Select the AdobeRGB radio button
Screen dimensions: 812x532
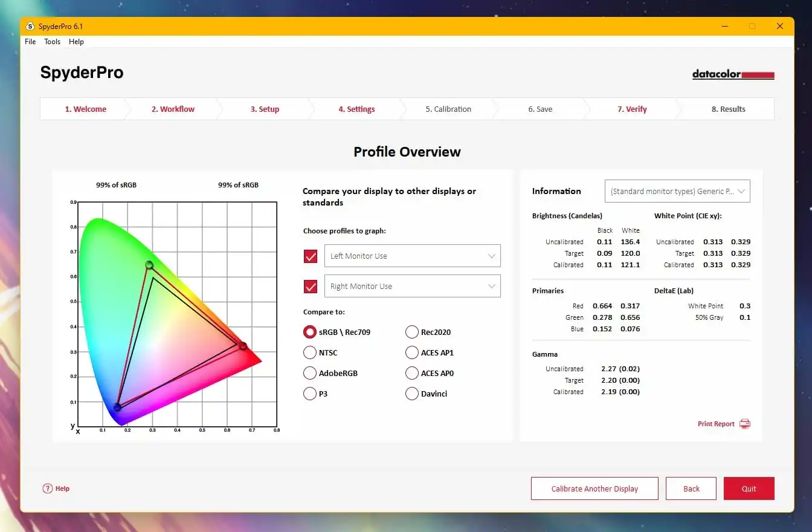[310, 373]
